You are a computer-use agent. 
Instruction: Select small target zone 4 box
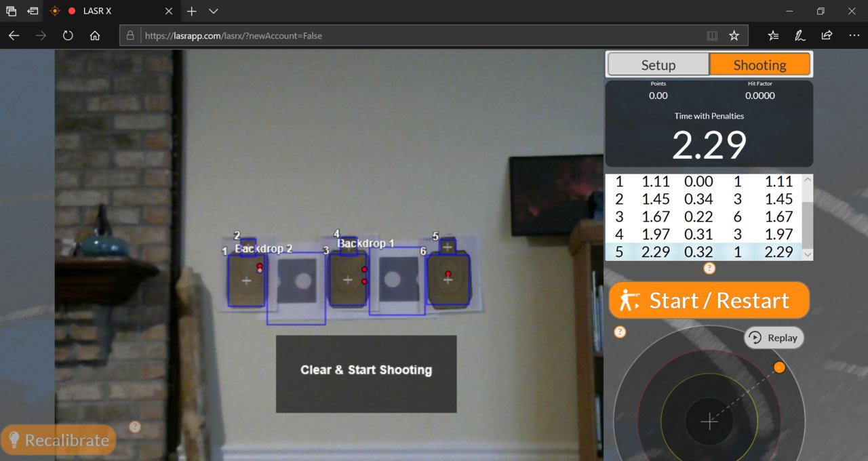[x=349, y=245]
